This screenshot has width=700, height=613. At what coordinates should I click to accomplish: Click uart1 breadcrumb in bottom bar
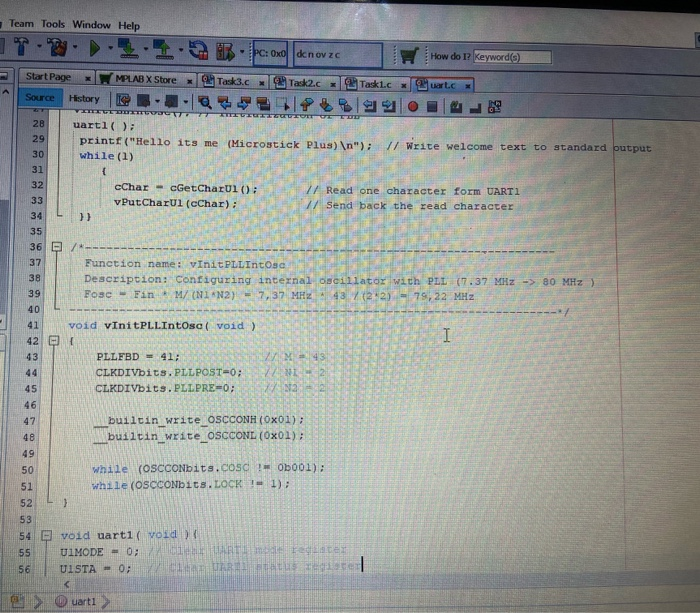coord(83,601)
